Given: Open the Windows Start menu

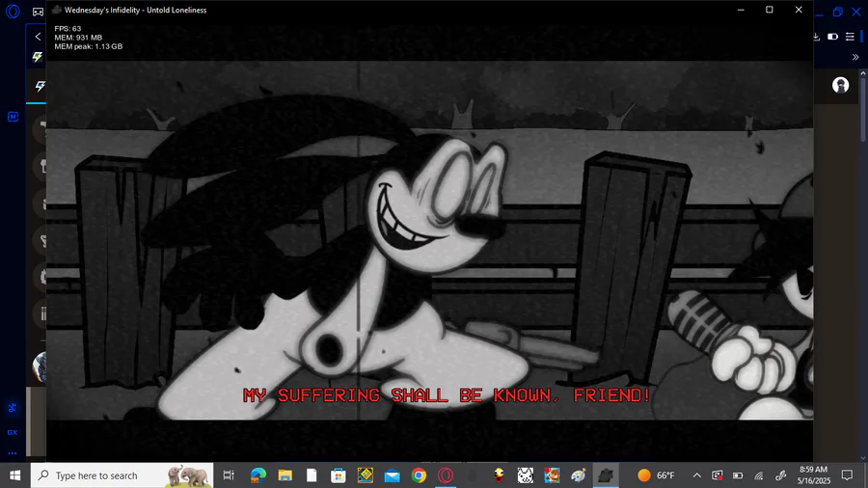Looking at the screenshot, I should click(14, 475).
